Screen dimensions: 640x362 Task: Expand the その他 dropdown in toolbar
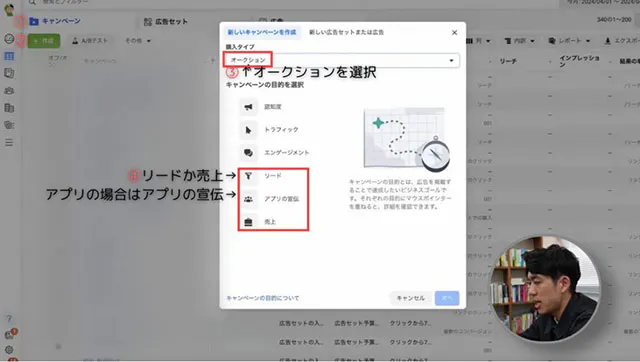tap(138, 41)
